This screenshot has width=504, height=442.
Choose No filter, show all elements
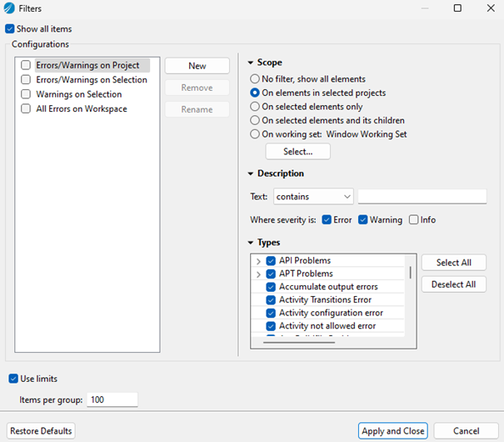pyautogui.click(x=255, y=79)
